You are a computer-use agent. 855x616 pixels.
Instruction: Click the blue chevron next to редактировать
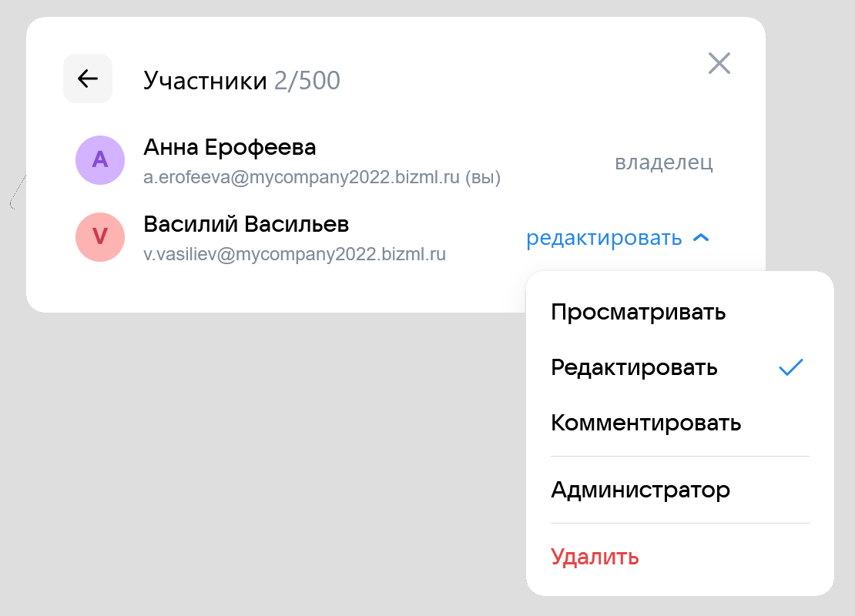[x=701, y=239]
